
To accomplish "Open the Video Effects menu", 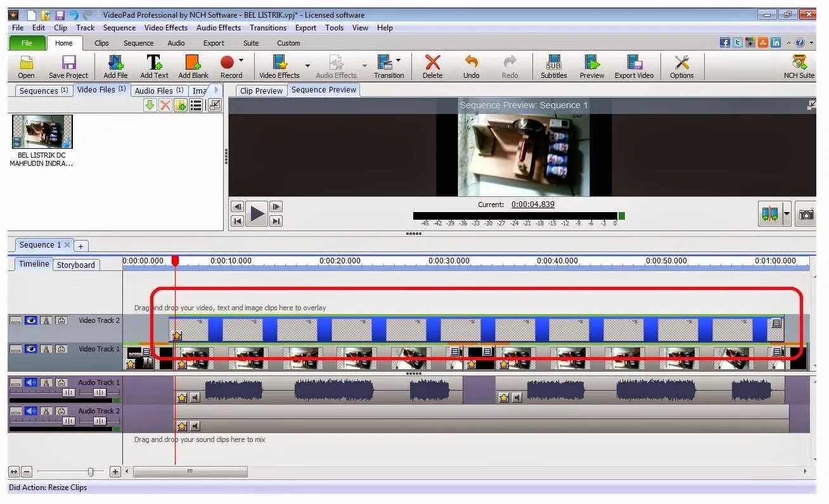I will [166, 28].
